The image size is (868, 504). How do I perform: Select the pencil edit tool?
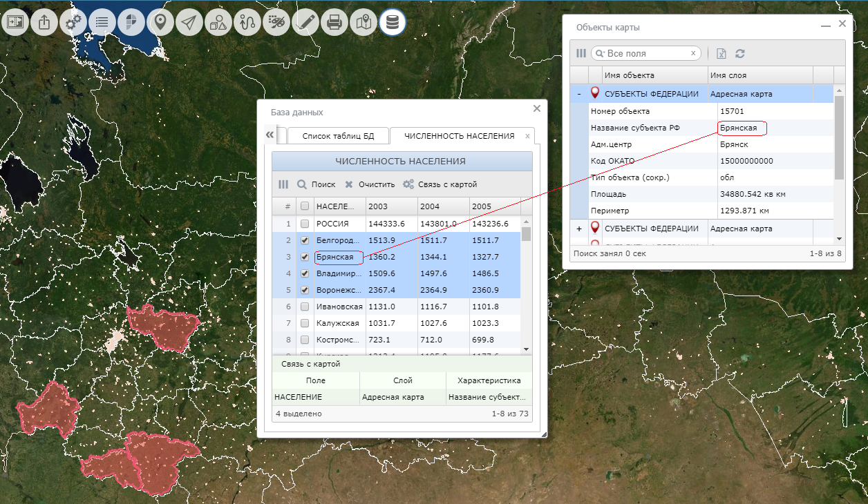tap(305, 23)
